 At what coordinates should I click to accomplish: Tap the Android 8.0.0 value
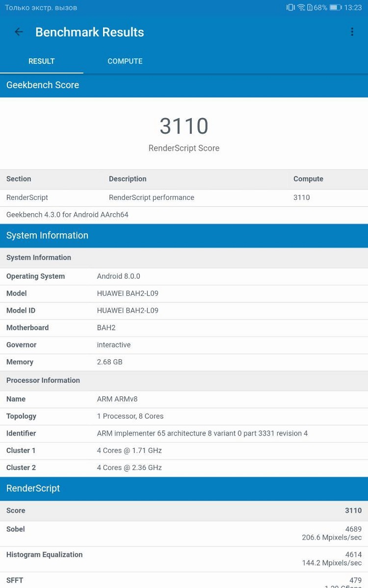pos(118,276)
